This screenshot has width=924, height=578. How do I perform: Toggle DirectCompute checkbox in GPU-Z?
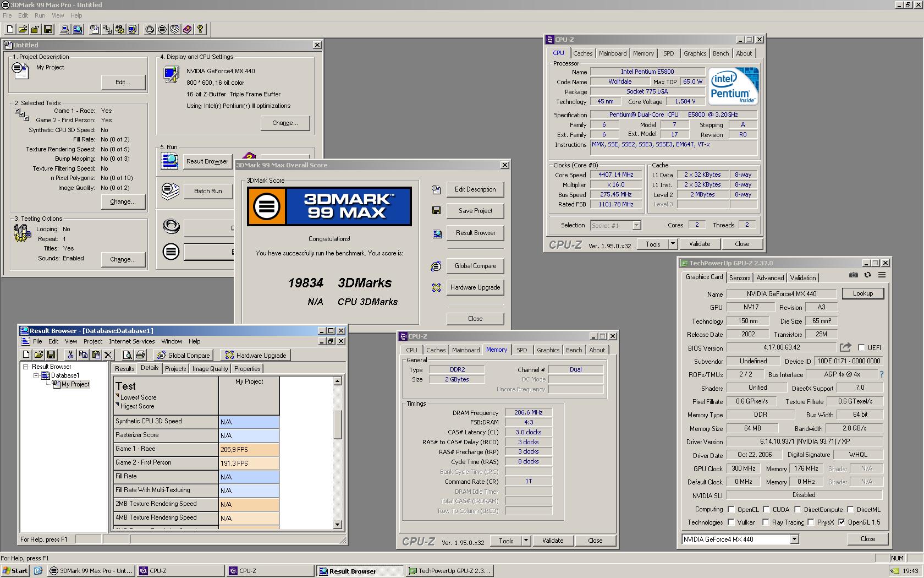[798, 510]
